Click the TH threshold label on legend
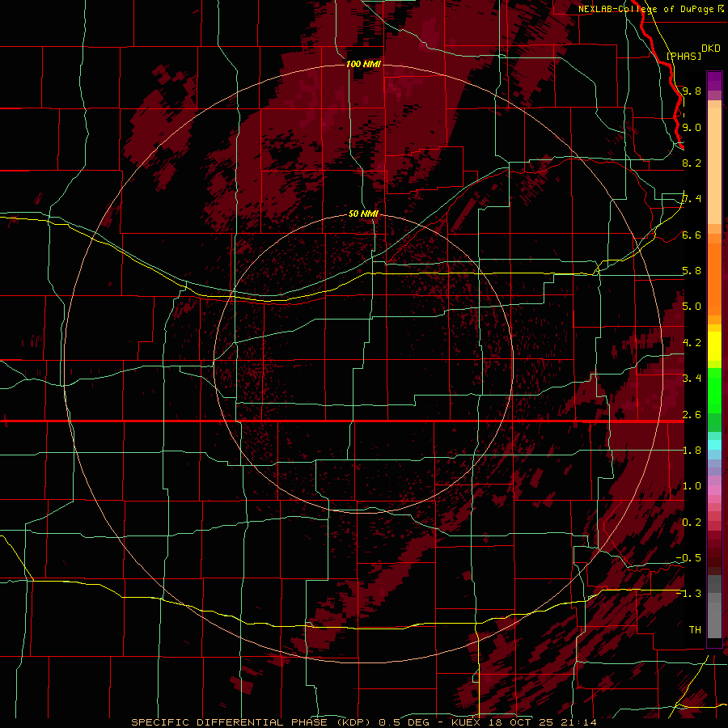728x728 pixels. pos(695,630)
